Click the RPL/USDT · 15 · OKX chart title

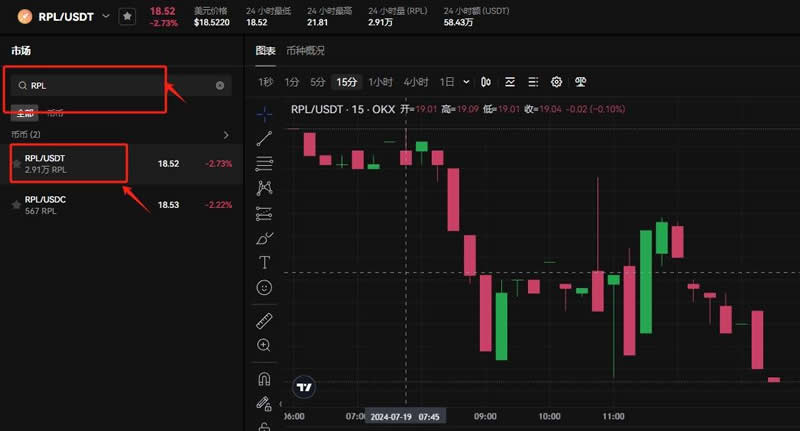(x=343, y=109)
